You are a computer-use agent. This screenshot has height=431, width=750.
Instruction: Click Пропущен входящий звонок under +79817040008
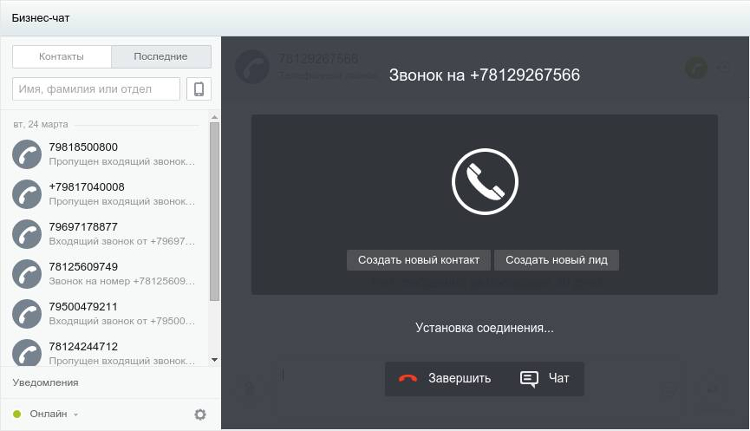click(x=121, y=201)
